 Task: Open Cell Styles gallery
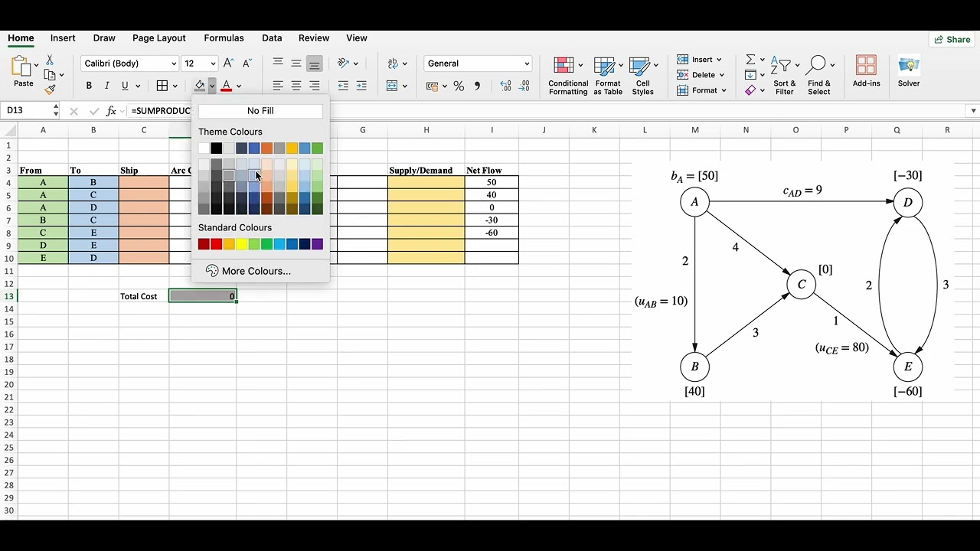tap(643, 75)
